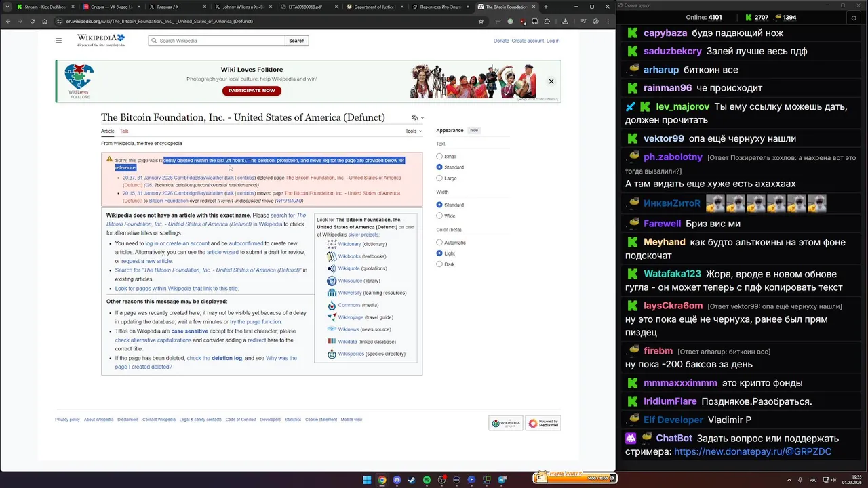
Task: Open Telegram from the taskbar
Action: (x=502, y=480)
